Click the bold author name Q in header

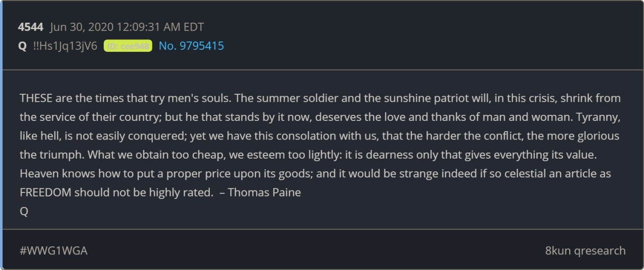tap(23, 46)
